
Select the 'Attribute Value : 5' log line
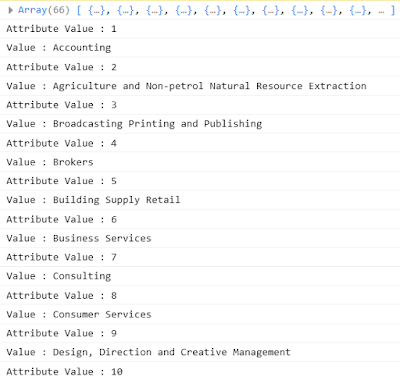click(200, 181)
